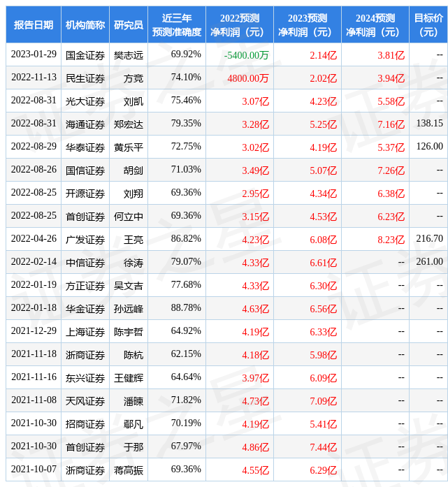Click analyst name 陈宇哲
448x487 pixels.
coord(129,332)
